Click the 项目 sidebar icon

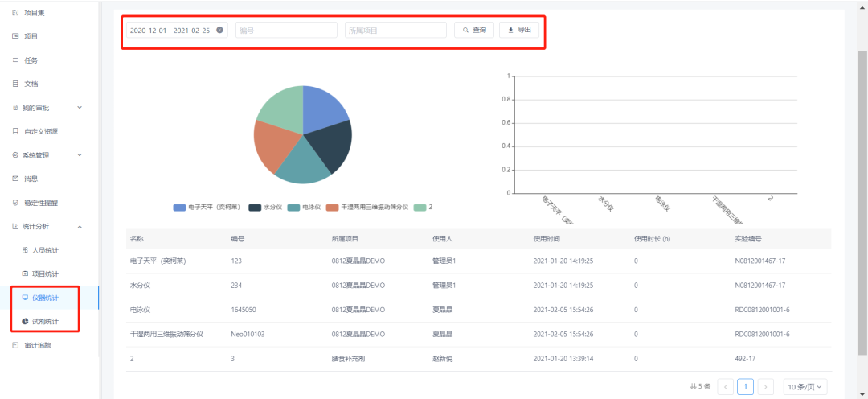click(15, 36)
